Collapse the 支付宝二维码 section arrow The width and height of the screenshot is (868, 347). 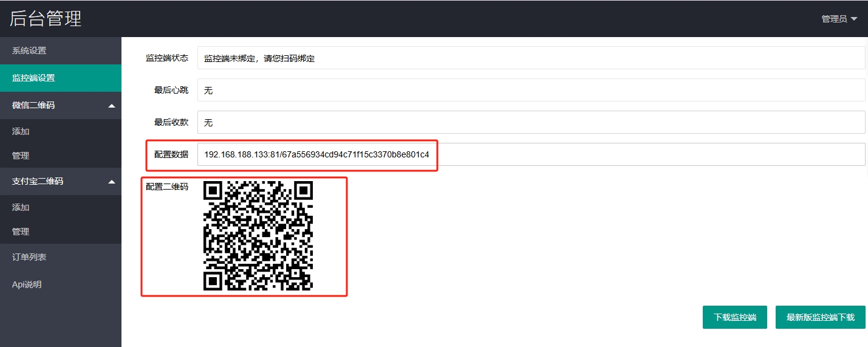(111, 182)
